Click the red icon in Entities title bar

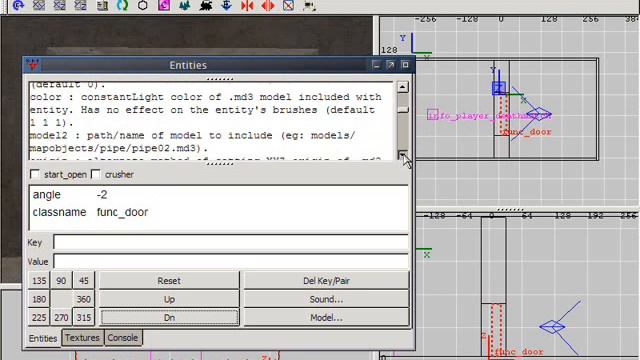(x=33, y=65)
